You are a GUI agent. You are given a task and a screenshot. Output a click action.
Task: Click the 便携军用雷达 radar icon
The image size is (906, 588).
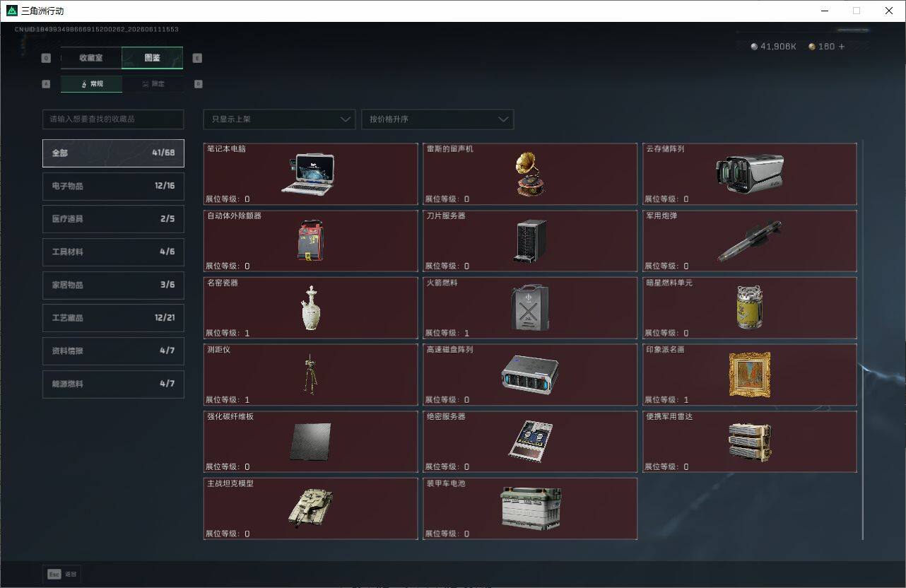click(x=749, y=442)
